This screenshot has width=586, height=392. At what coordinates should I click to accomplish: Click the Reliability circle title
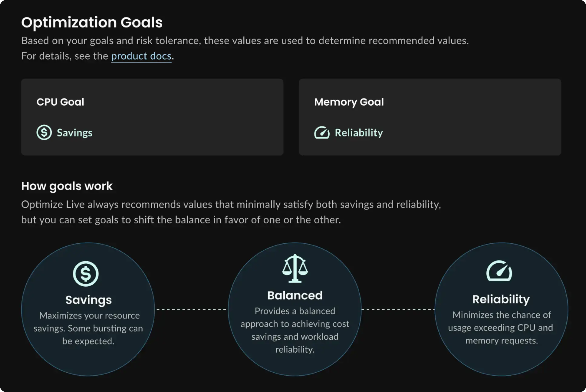click(x=501, y=299)
